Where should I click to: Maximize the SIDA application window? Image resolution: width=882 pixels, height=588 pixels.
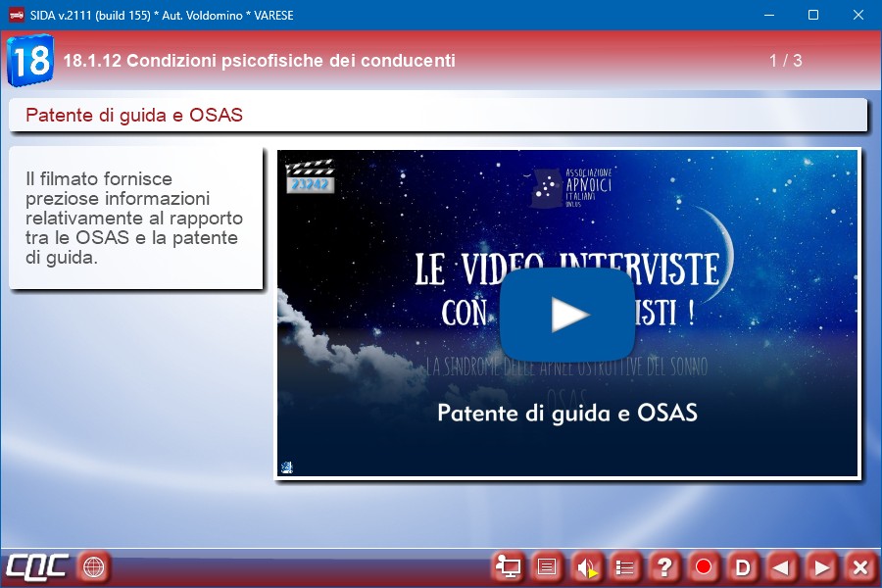[812, 15]
